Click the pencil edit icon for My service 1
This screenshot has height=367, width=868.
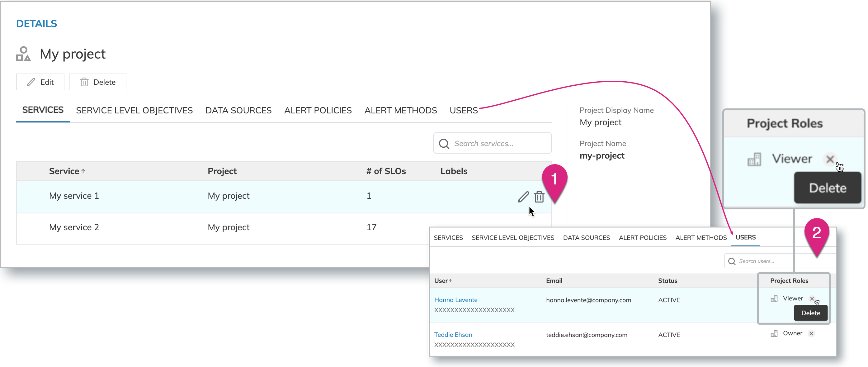click(523, 197)
